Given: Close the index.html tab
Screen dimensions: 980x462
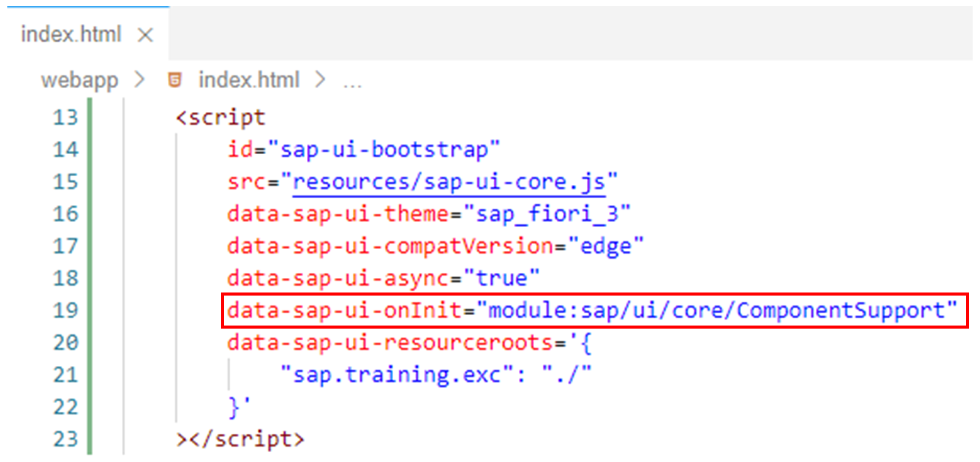Looking at the screenshot, I should click(145, 35).
